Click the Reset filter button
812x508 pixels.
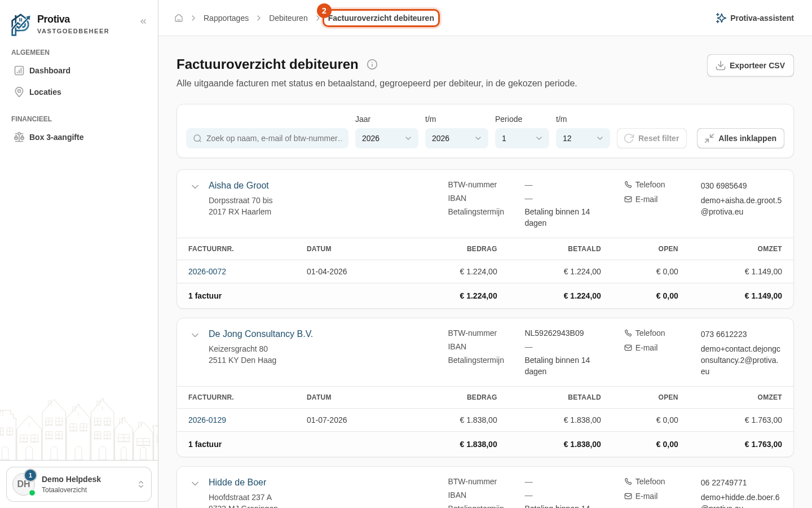coord(652,138)
